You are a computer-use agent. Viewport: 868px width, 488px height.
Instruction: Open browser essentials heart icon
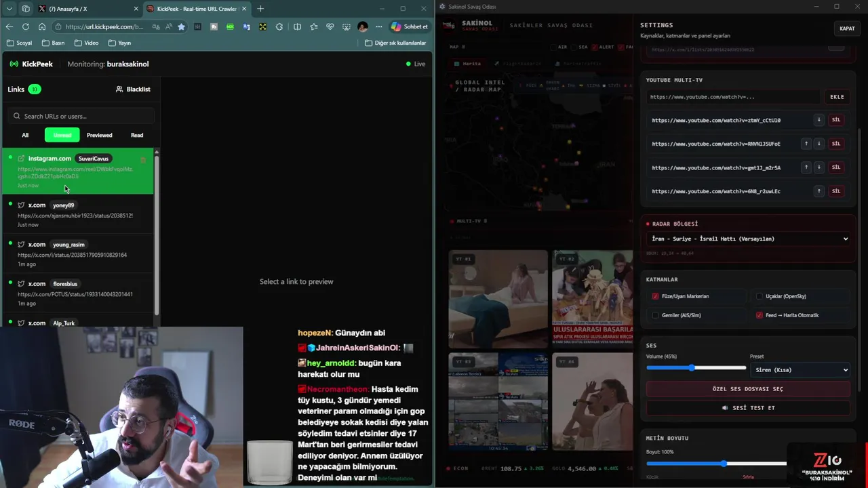(330, 26)
